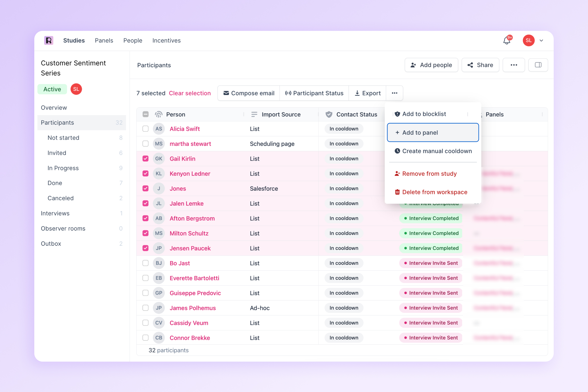Viewport: 588px width, 392px height.
Task: Open Observer rooms in sidebar
Action: [82, 229]
